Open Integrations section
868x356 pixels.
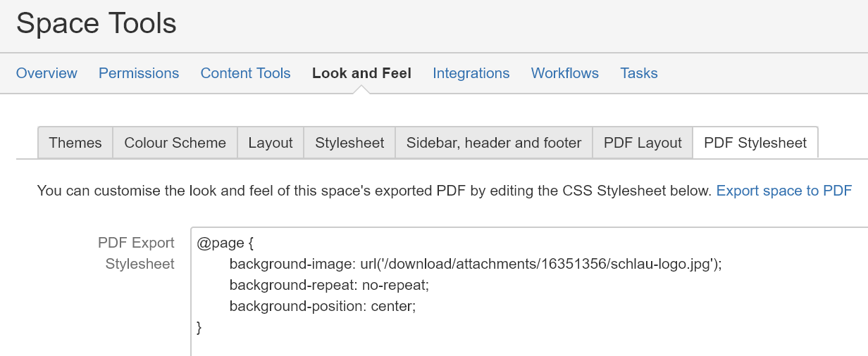click(x=471, y=73)
